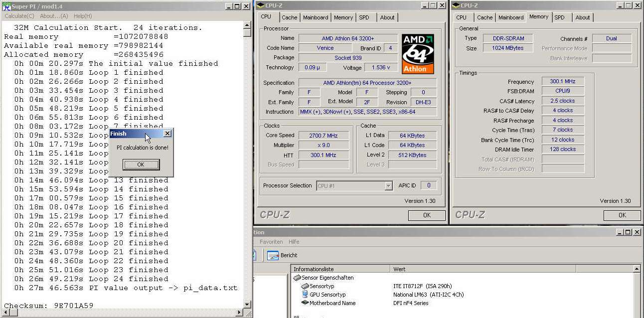Click the AMD Athlon 64 logo
The height and width of the screenshot is (318, 644).
pyautogui.click(x=418, y=54)
